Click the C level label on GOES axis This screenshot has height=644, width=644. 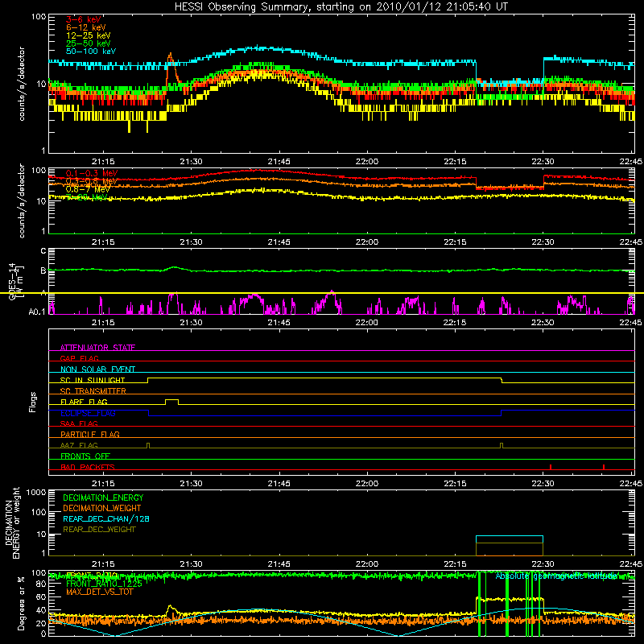(43, 251)
